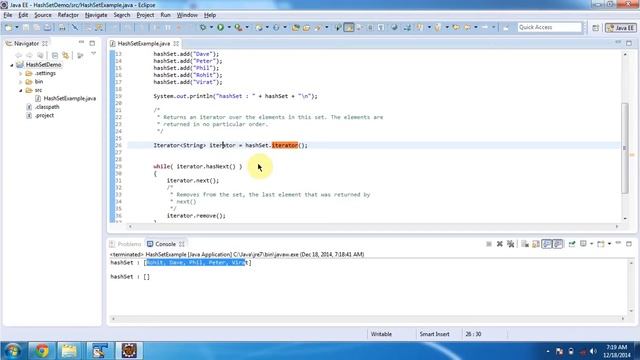640x360 pixels.
Task: Click the Clear Console icon
Action: tap(525, 244)
